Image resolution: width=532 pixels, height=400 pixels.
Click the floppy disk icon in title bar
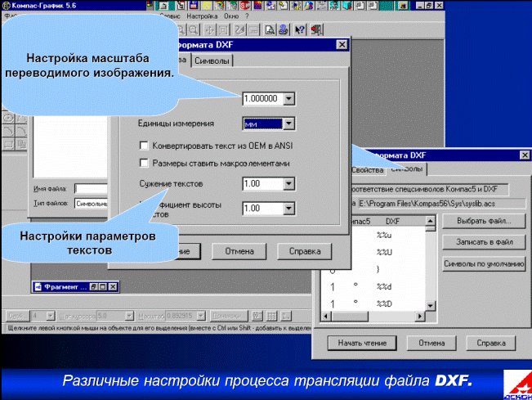(194, 5)
